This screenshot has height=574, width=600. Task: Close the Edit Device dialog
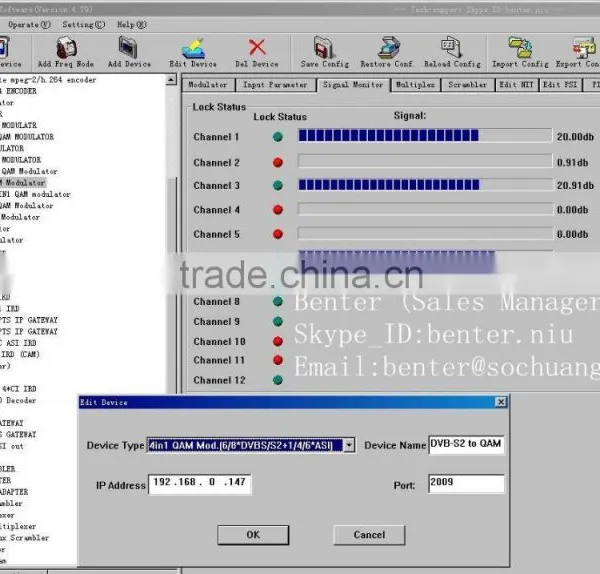[x=501, y=402]
